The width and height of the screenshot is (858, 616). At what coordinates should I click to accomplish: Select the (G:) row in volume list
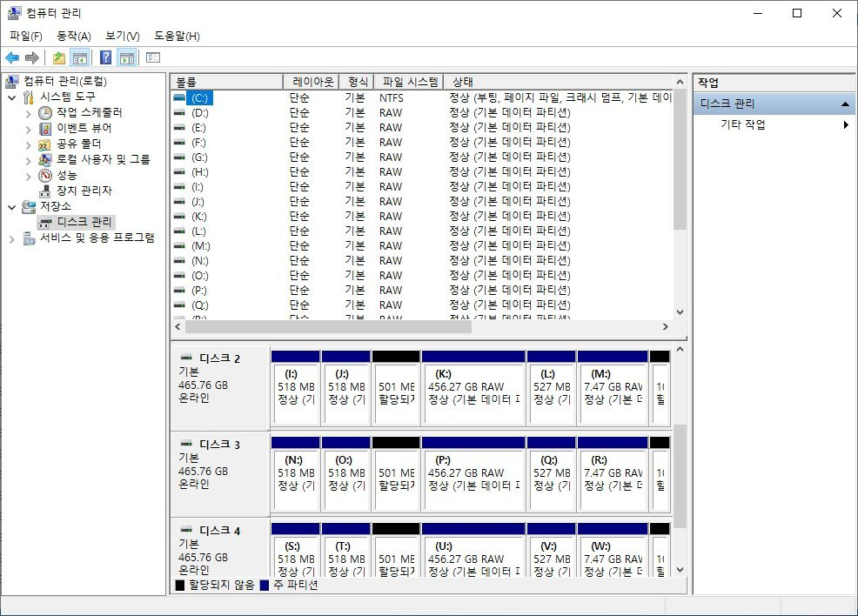click(x=421, y=157)
